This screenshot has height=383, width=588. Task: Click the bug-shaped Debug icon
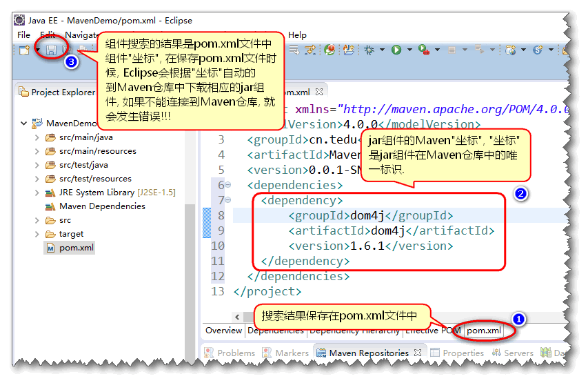369,50
